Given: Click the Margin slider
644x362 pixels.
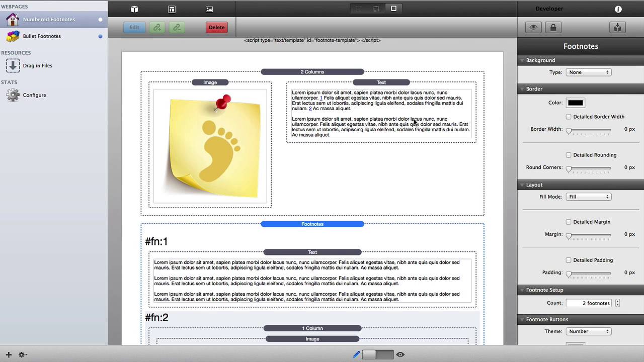Looking at the screenshot, I should (x=589, y=235).
